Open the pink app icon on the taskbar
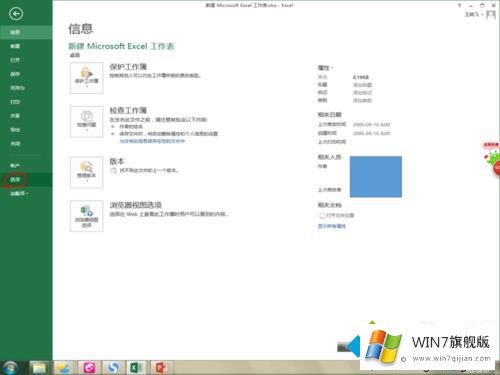 [89, 368]
